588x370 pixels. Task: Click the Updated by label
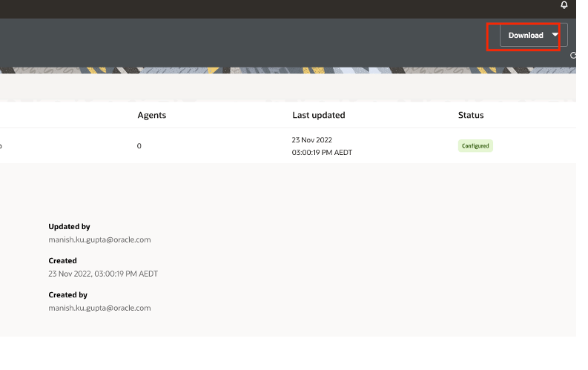(x=69, y=227)
